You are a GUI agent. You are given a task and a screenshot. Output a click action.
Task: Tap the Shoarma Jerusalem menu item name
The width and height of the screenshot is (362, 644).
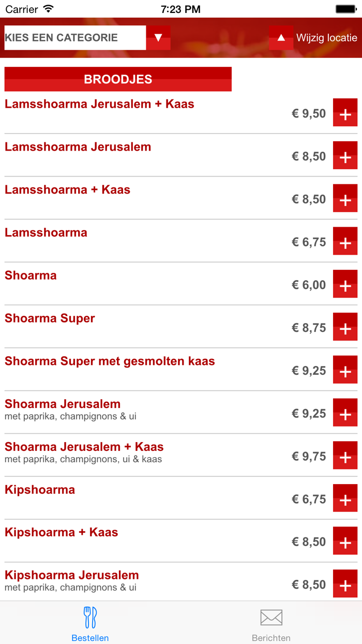[x=63, y=404]
